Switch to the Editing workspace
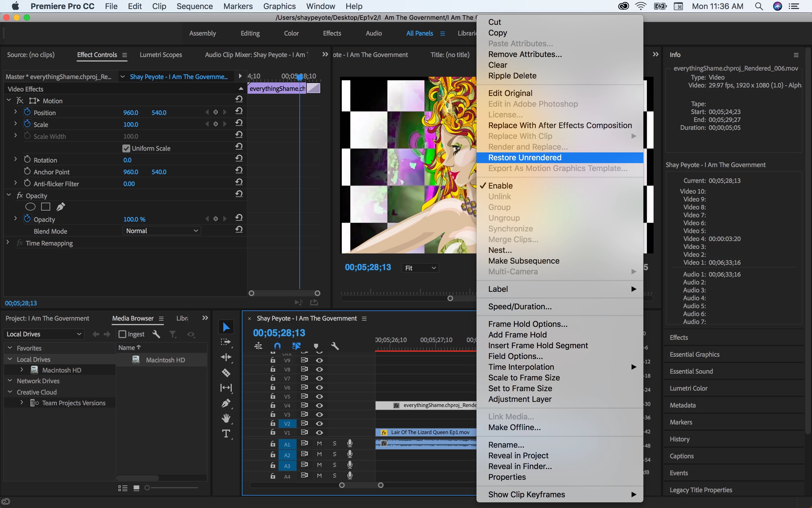The height and width of the screenshot is (508, 812). [250, 33]
